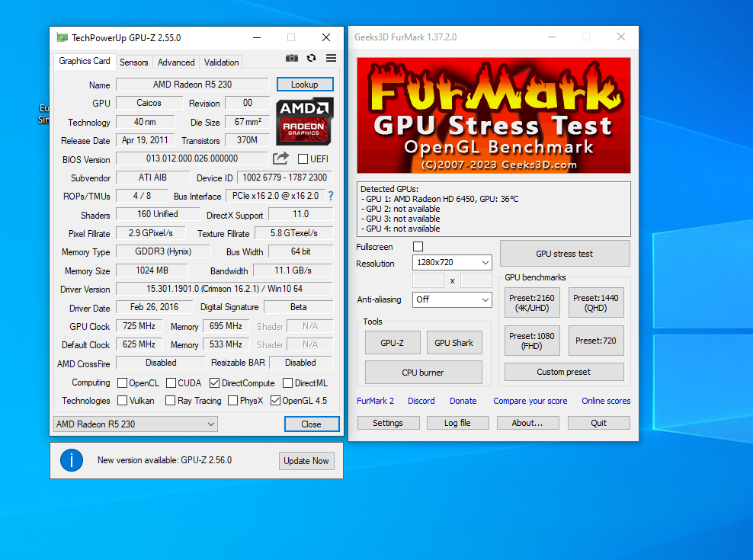The image size is (753, 560).
Task: Click the BIOS export share icon
Action: [x=281, y=158]
